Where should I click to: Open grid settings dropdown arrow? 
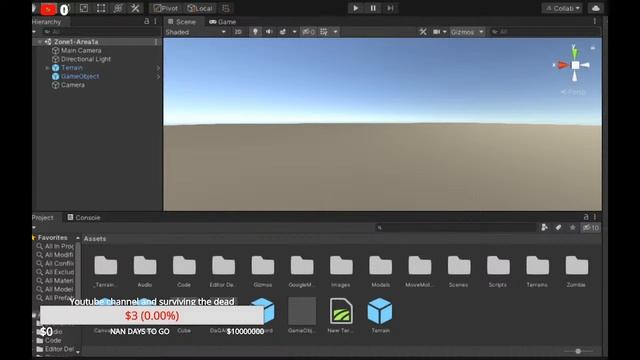click(x=335, y=32)
